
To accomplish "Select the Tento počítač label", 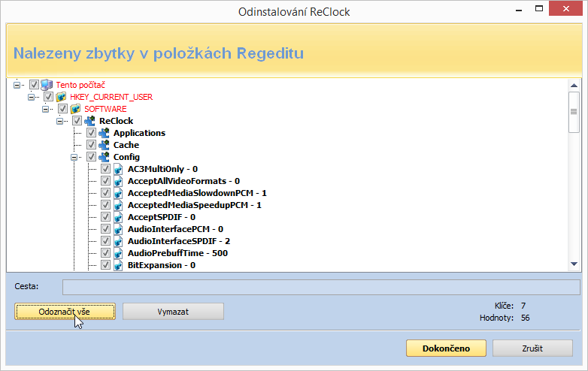I will 80,85.
